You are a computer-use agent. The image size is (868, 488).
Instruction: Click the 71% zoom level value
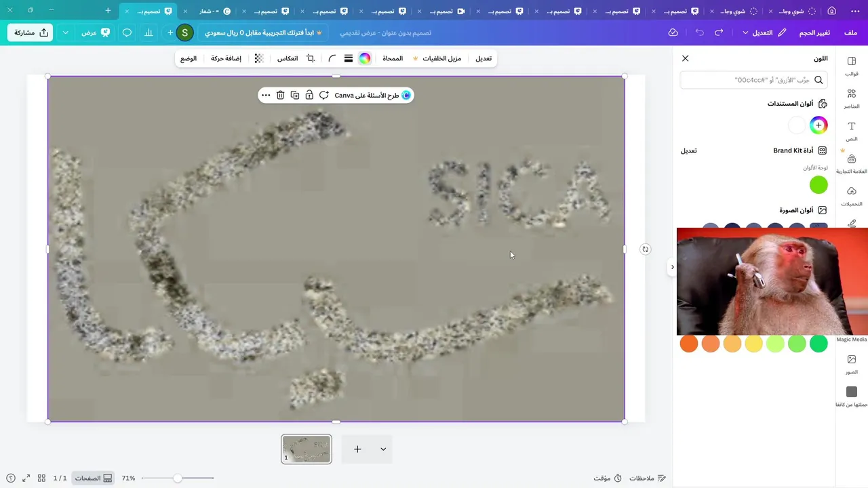pos(128,478)
